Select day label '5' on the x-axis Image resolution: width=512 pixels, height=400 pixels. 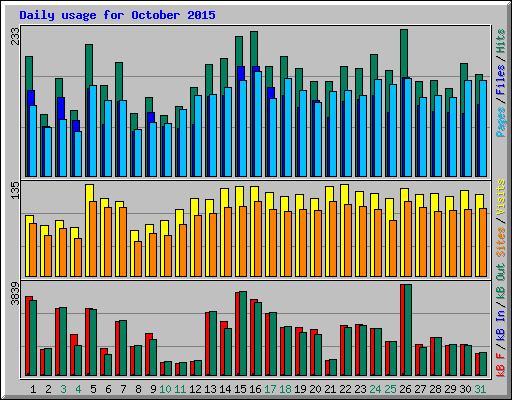point(93,389)
